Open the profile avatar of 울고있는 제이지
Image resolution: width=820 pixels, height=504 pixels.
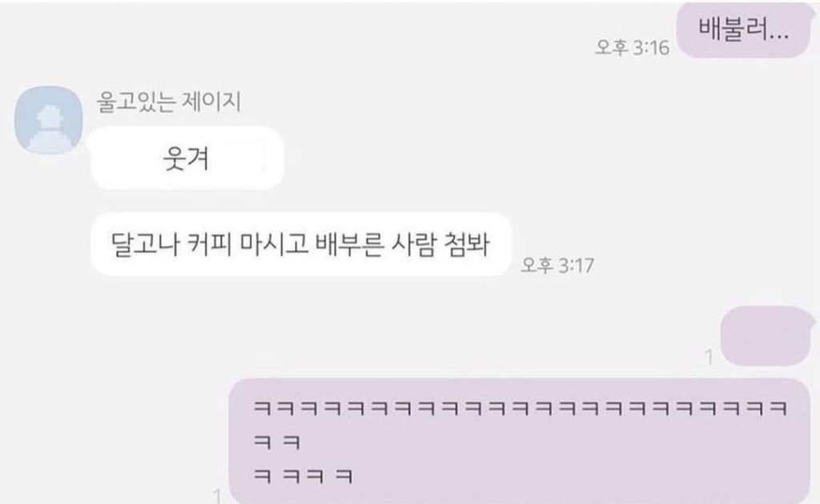point(49,120)
